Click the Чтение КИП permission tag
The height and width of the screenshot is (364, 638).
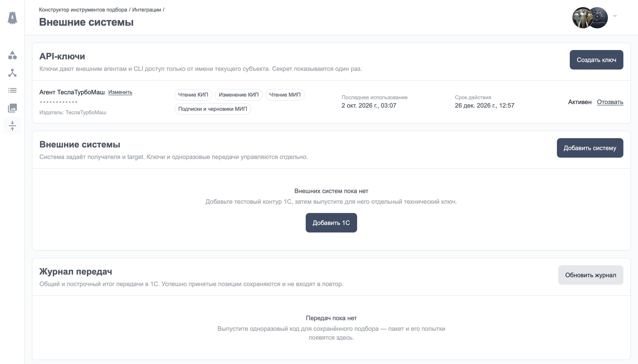[193, 95]
